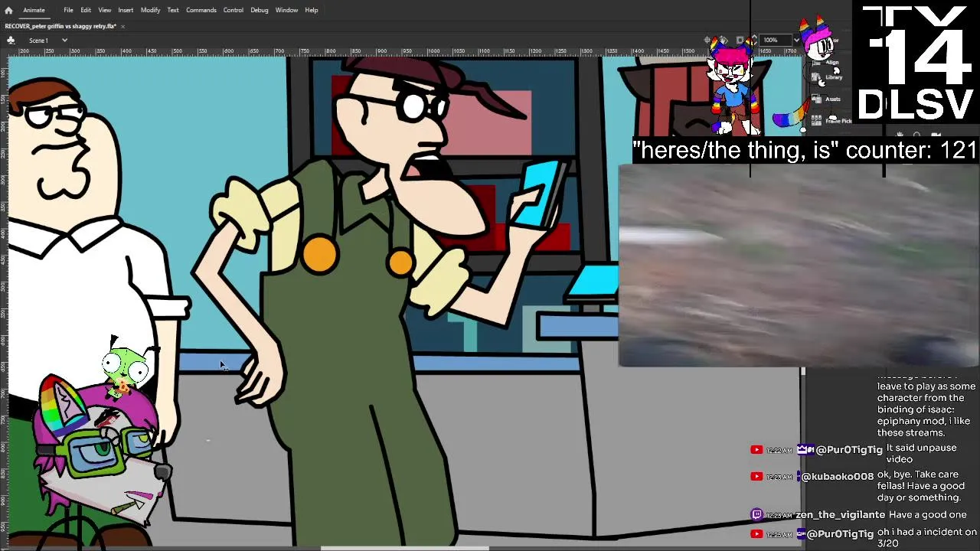Click the @kubaoko008 username in chat

[x=838, y=476]
